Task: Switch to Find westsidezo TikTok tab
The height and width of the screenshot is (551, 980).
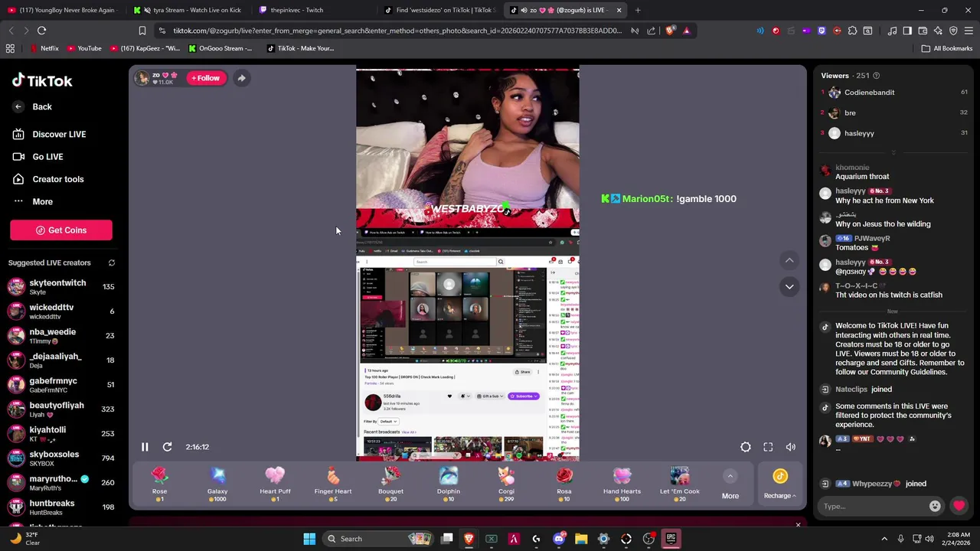Action: [x=440, y=10]
